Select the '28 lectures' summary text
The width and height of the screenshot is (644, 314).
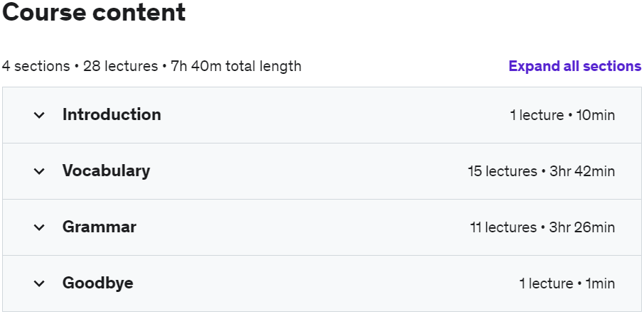120,66
